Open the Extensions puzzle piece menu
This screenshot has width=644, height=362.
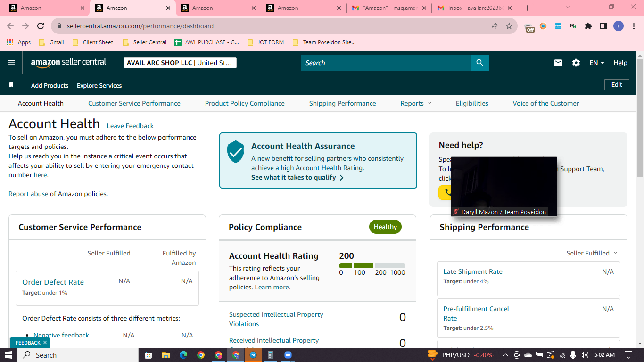click(588, 26)
